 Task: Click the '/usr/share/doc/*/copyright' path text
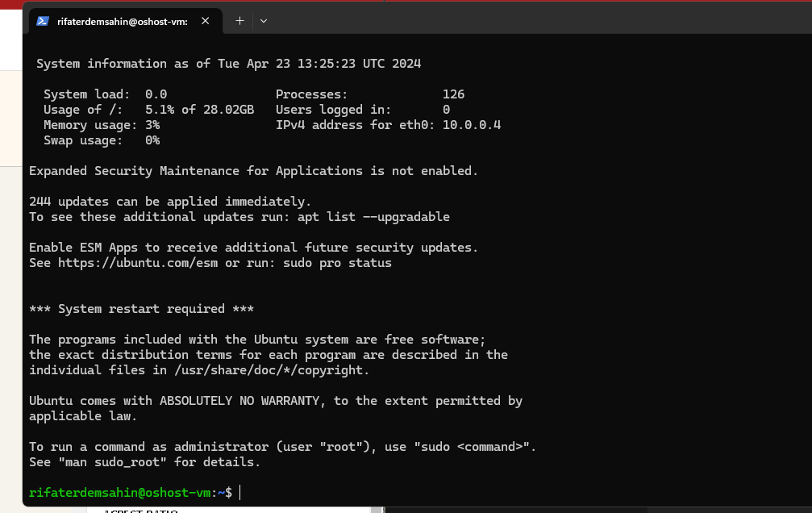pos(270,370)
